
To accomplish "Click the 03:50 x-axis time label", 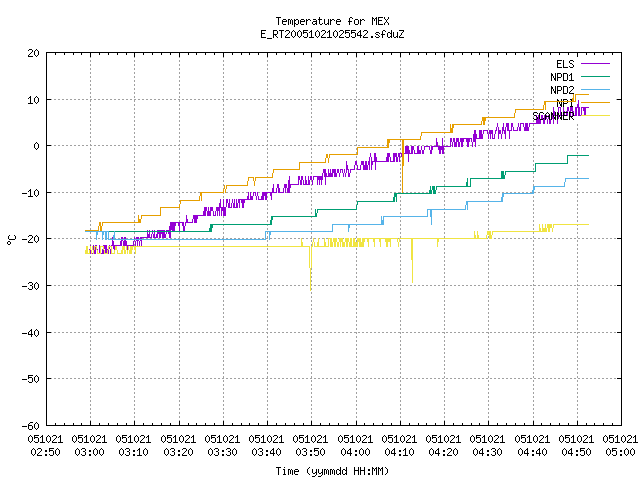I will point(311,452).
